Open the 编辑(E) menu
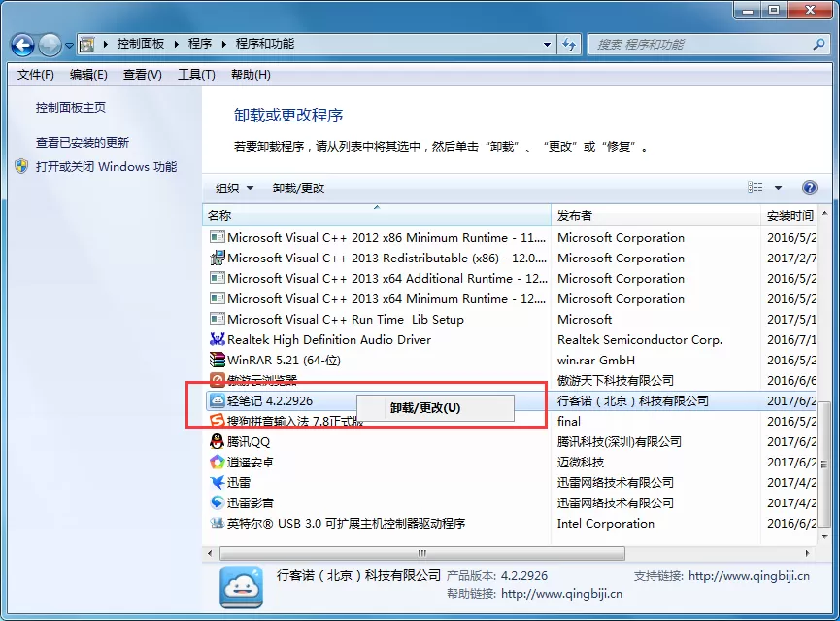 (x=88, y=75)
